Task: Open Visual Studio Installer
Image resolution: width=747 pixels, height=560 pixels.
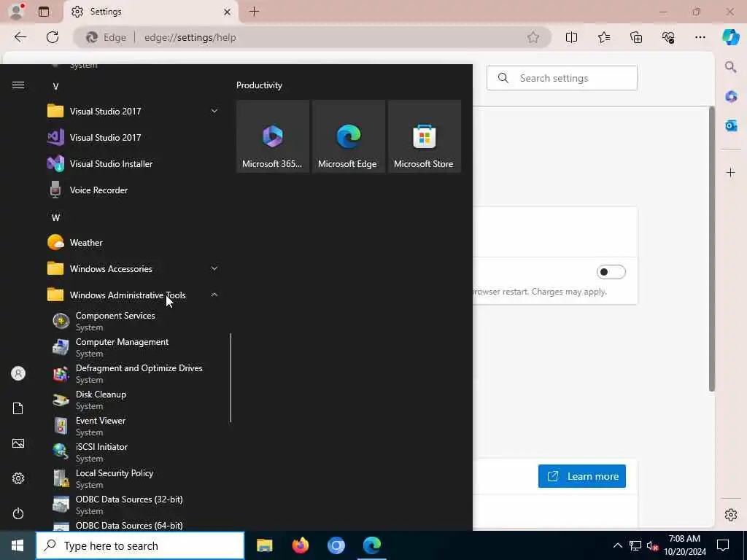Action: (133, 164)
